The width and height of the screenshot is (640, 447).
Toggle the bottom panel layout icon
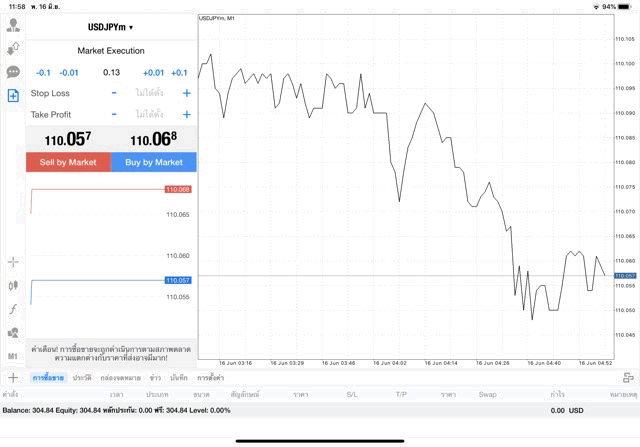click(628, 378)
